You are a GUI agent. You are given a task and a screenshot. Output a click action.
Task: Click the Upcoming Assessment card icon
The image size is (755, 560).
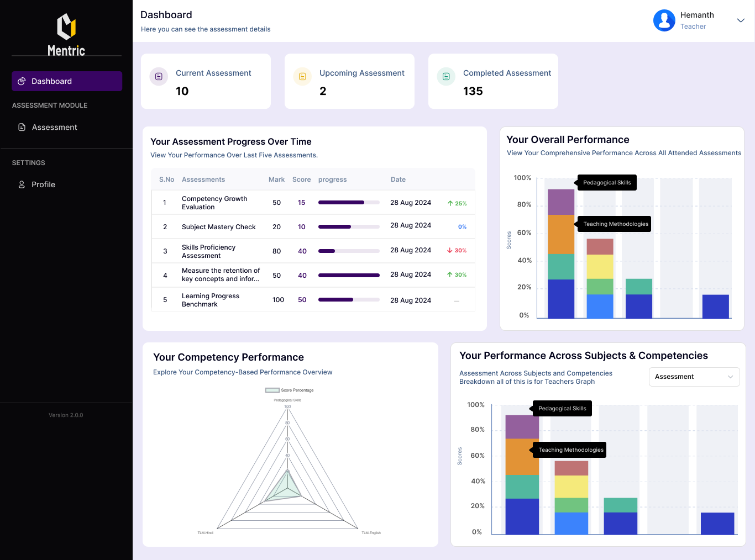click(x=302, y=77)
